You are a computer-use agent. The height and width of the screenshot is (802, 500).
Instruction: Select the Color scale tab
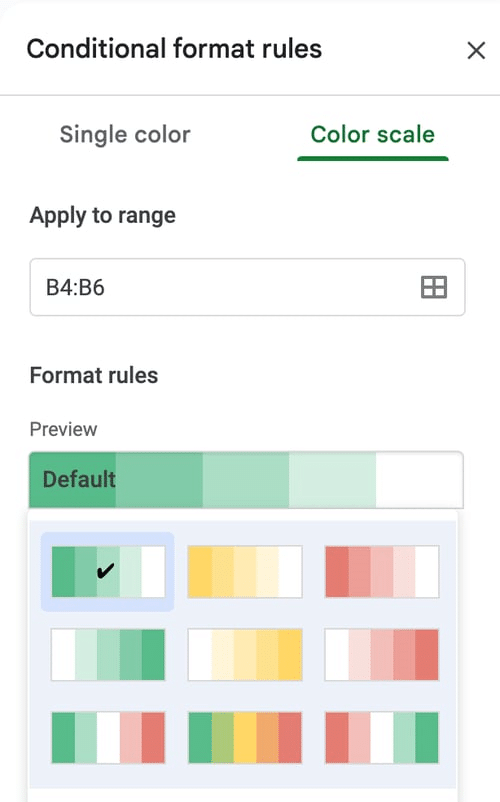373,135
